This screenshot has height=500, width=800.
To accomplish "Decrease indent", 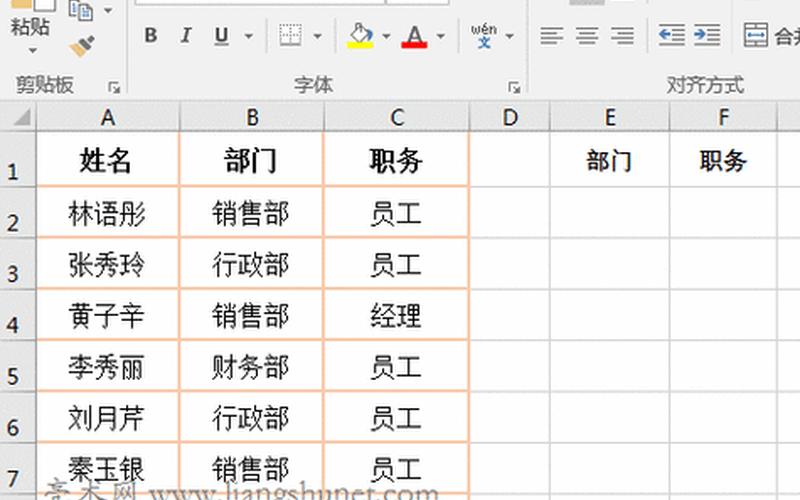I will tap(671, 36).
